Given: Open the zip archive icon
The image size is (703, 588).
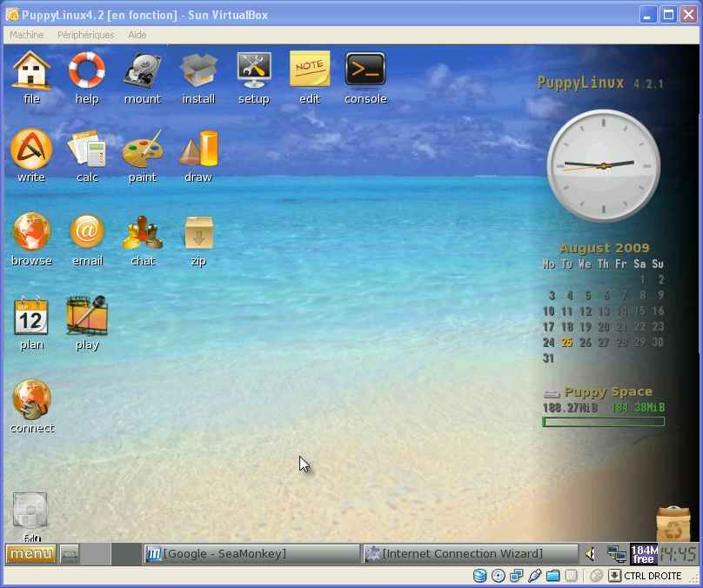Looking at the screenshot, I should coord(198,232).
